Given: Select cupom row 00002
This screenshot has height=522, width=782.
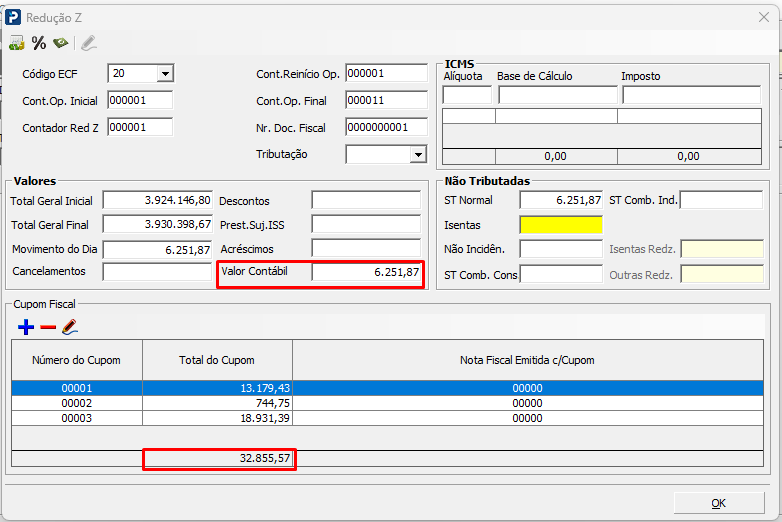Looking at the screenshot, I should coord(76,403).
